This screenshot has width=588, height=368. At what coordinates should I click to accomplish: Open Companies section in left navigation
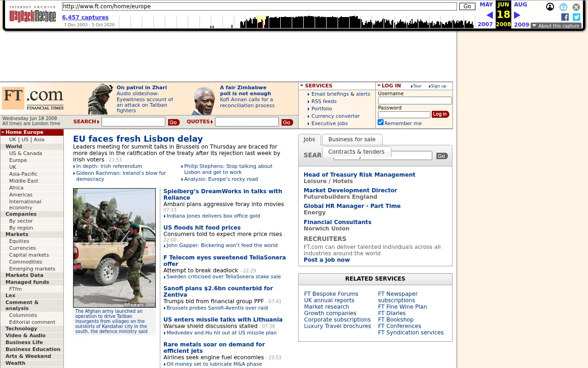coord(21,214)
